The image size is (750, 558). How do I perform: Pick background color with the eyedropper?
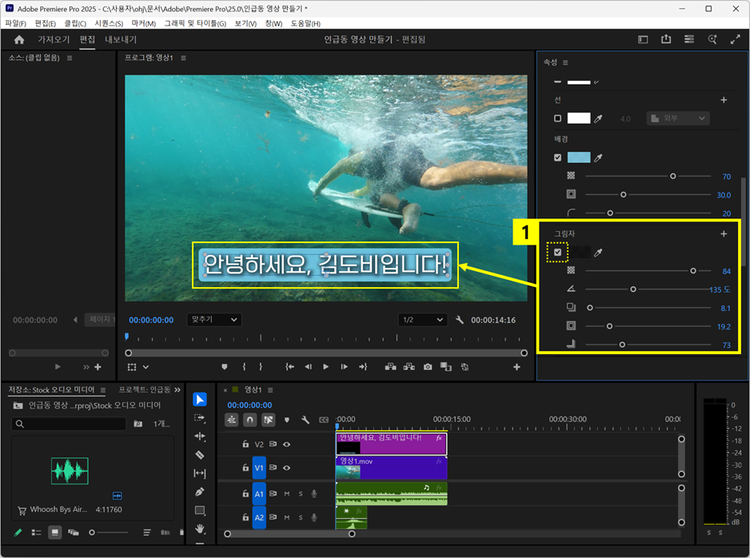pyautogui.click(x=600, y=158)
